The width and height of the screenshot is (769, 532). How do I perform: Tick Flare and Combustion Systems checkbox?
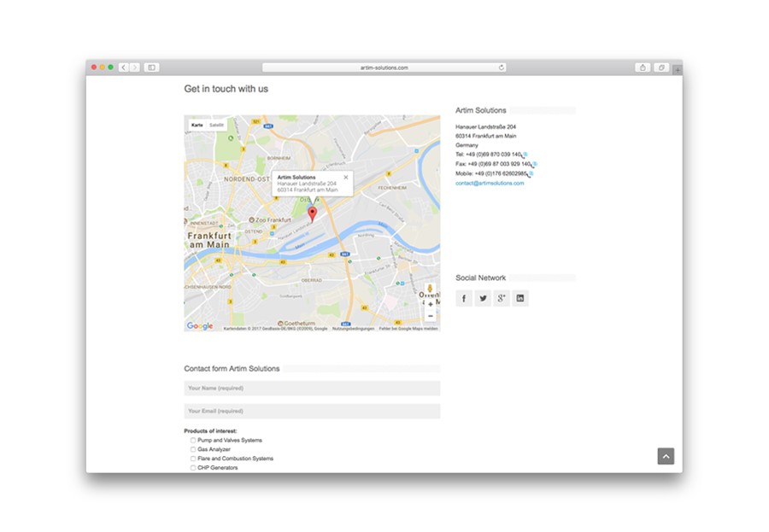[x=193, y=459]
